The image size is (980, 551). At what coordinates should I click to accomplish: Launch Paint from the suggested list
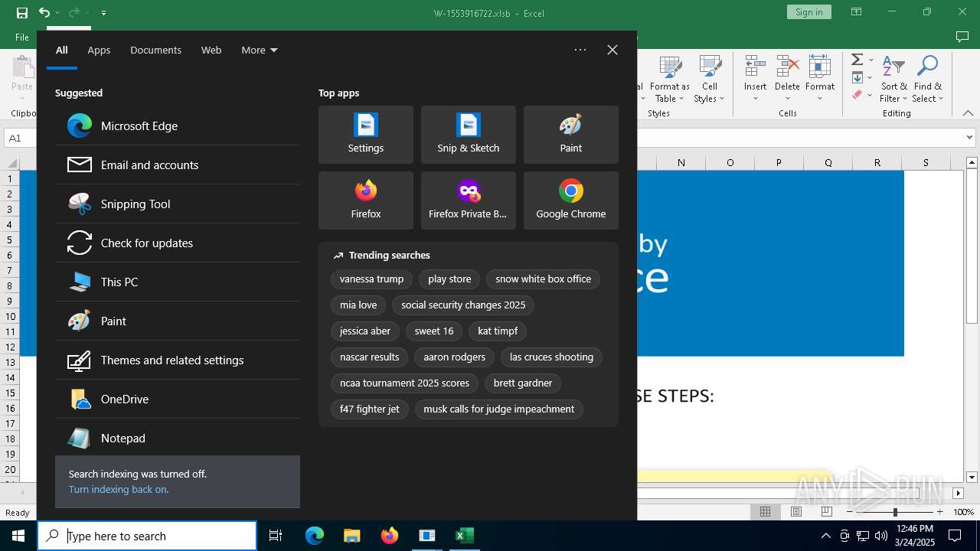[x=178, y=321]
